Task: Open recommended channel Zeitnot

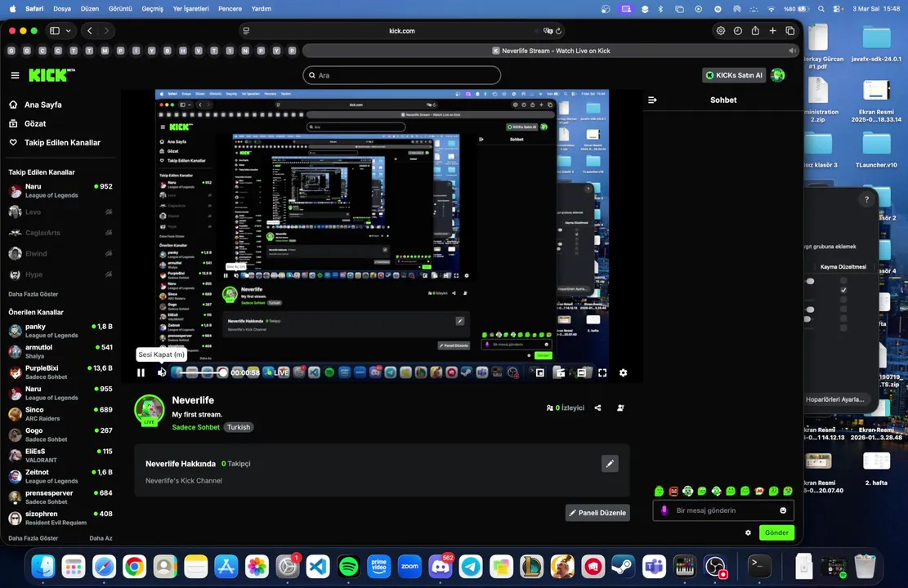Action: pyautogui.click(x=60, y=476)
